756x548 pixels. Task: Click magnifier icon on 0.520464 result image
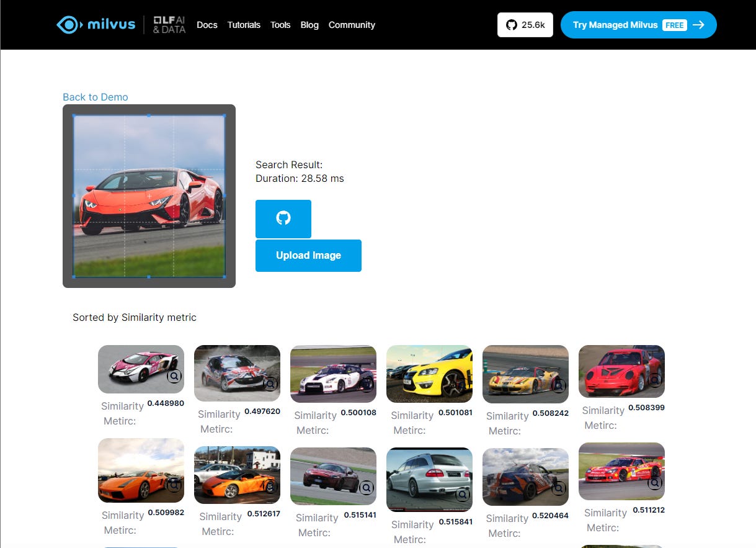click(x=559, y=488)
